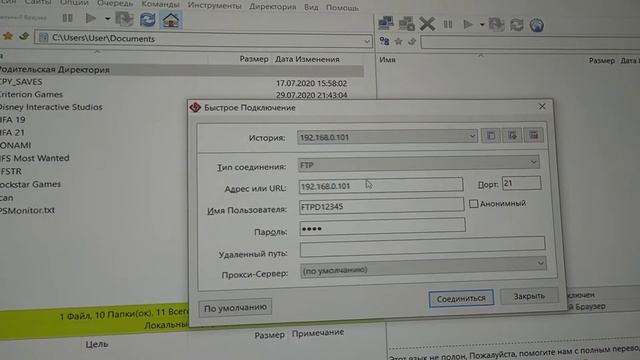Open the Инструменты menu
The height and width of the screenshot is (360, 640).
214,6
